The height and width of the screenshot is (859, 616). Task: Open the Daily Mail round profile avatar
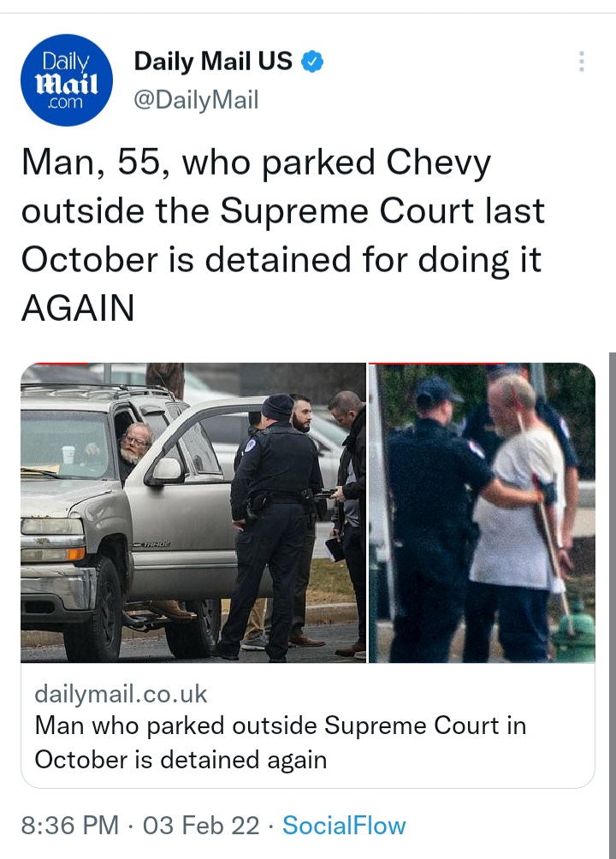click(x=67, y=80)
